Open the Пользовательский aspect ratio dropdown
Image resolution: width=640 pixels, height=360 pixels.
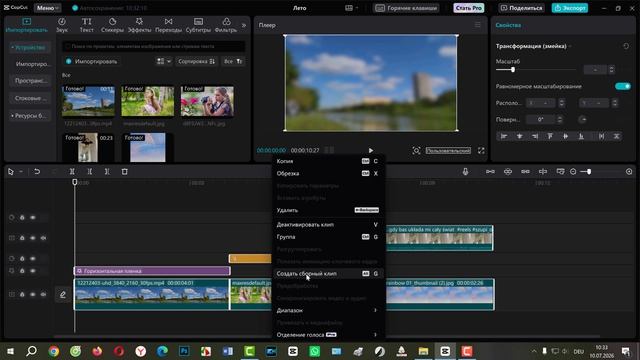click(448, 151)
